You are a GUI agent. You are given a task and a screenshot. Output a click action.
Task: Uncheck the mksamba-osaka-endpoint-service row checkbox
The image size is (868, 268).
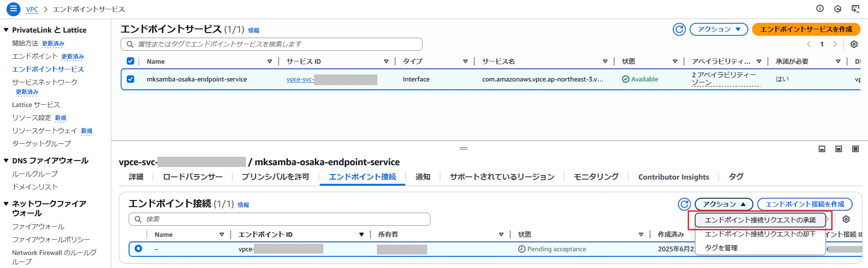(x=130, y=79)
